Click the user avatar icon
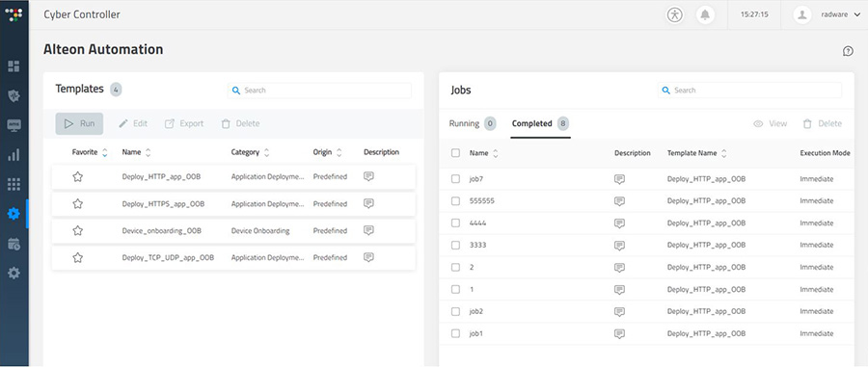Screen dimensions: 868x367 [802, 14]
